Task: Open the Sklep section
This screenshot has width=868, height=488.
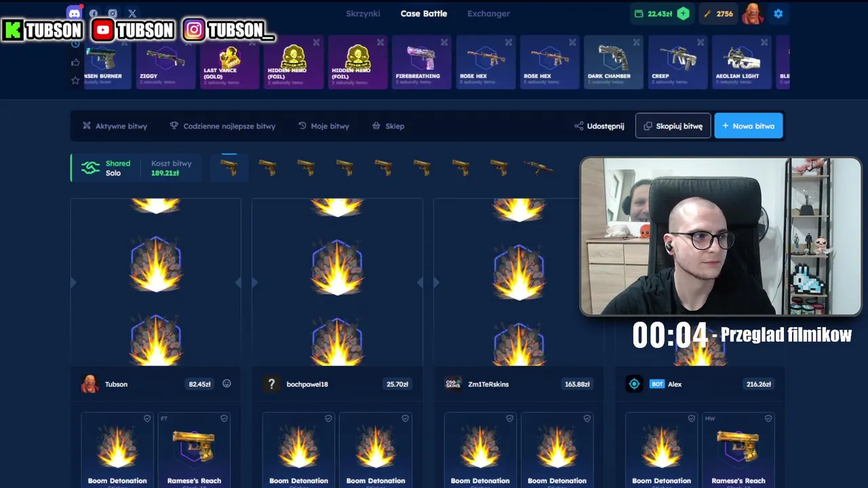Action: [x=388, y=126]
